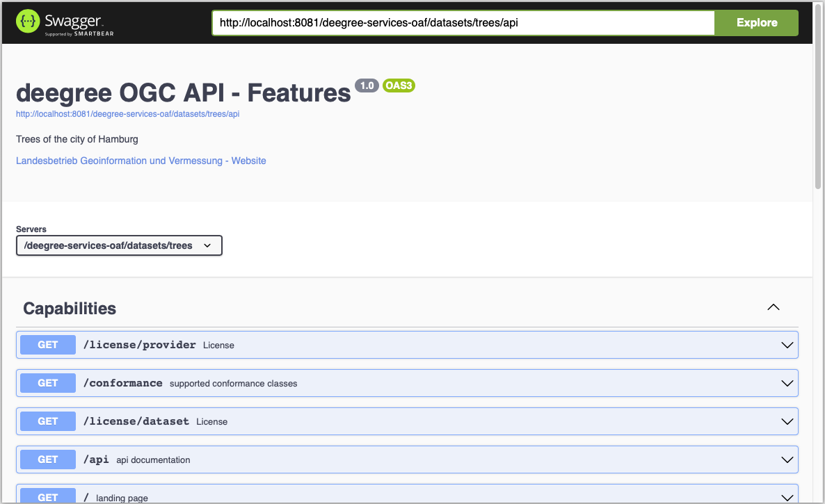Click the OAS3 badge
Screen dimensions: 825x504
pyautogui.click(x=399, y=86)
